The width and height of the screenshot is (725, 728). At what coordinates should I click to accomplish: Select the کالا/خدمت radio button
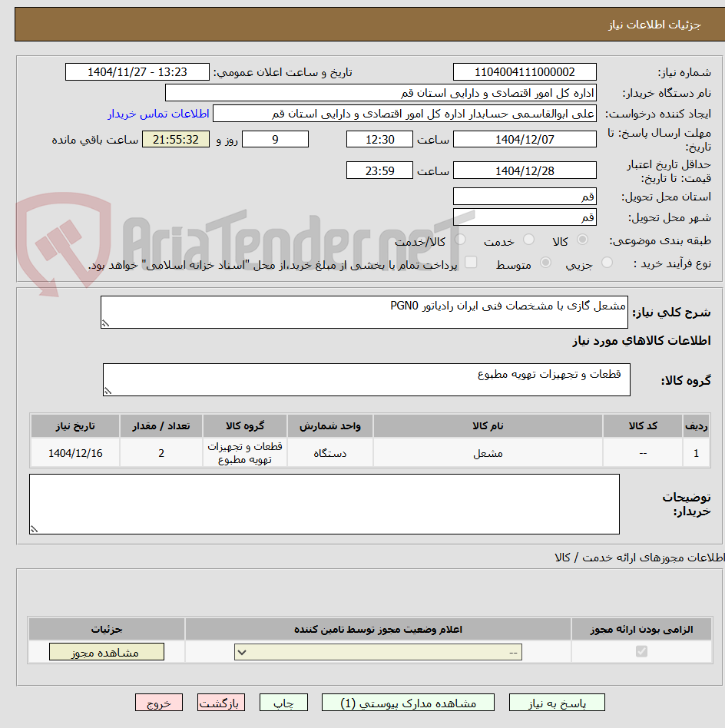(460, 240)
